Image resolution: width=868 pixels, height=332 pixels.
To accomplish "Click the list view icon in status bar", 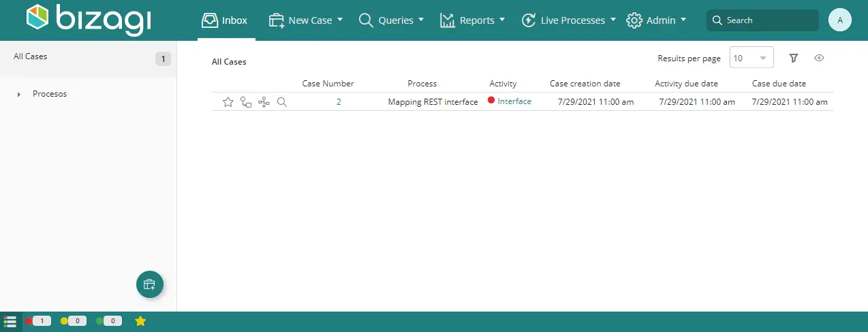I will click(x=10, y=321).
